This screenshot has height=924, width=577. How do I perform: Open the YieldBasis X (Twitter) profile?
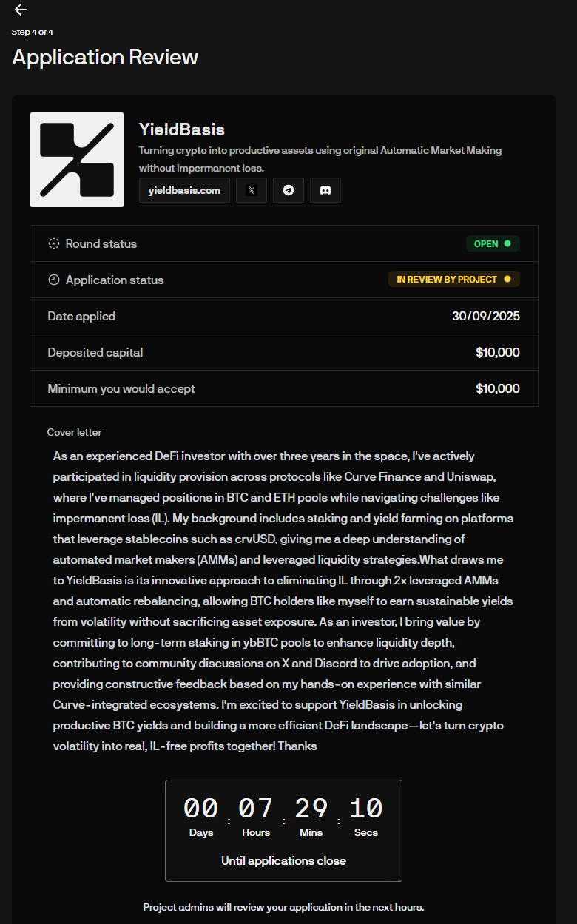[252, 190]
